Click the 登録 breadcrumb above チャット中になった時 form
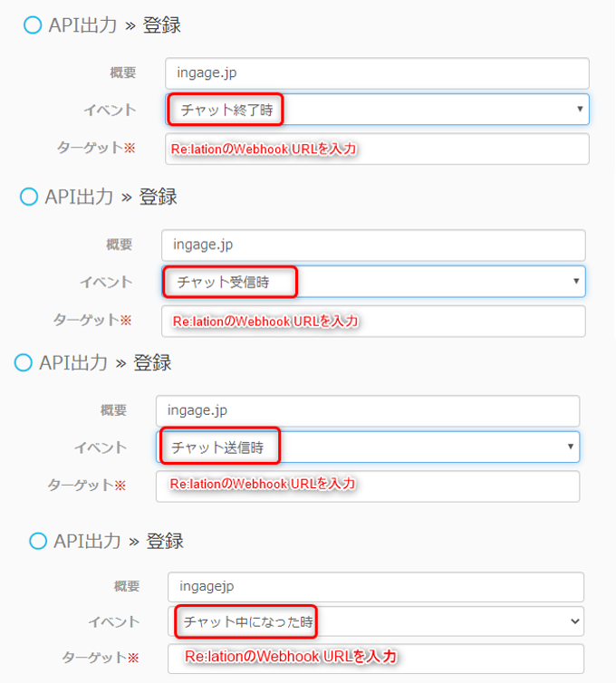The height and width of the screenshot is (683, 616). tap(165, 541)
